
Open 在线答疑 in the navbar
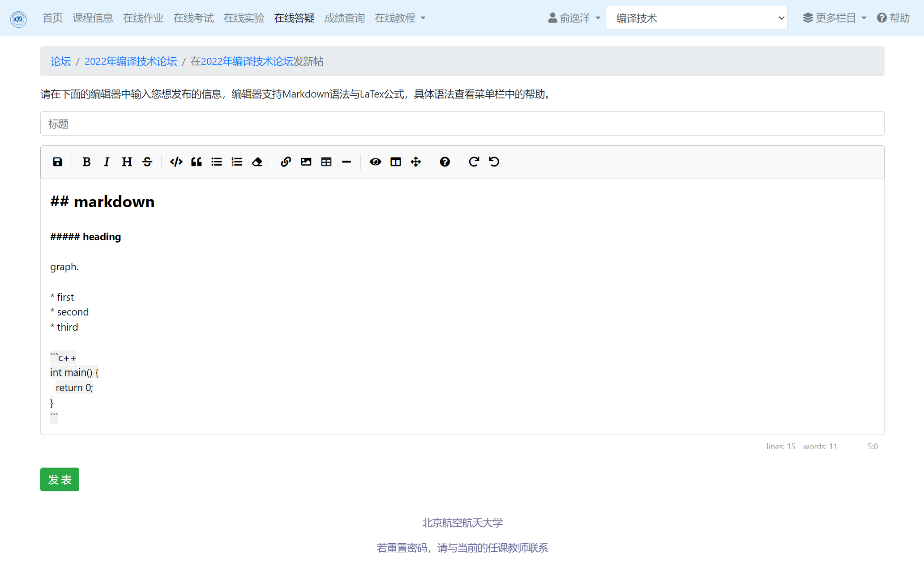[x=295, y=18]
